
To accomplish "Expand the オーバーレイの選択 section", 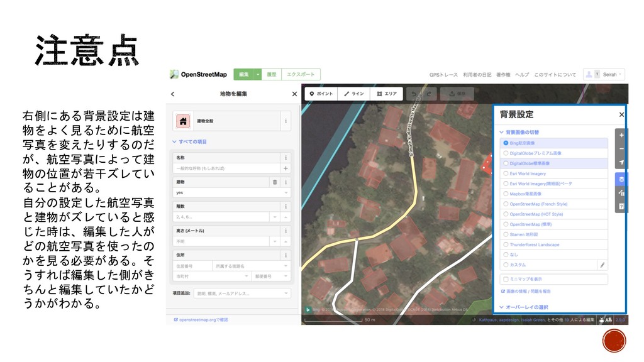I will point(524,307).
